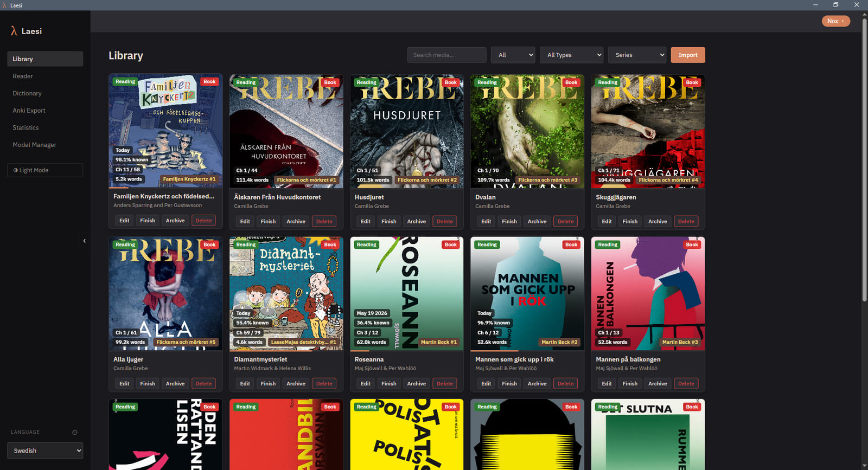The height and width of the screenshot is (470, 868).
Task: Open the All status filter dropdown
Action: click(513, 55)
